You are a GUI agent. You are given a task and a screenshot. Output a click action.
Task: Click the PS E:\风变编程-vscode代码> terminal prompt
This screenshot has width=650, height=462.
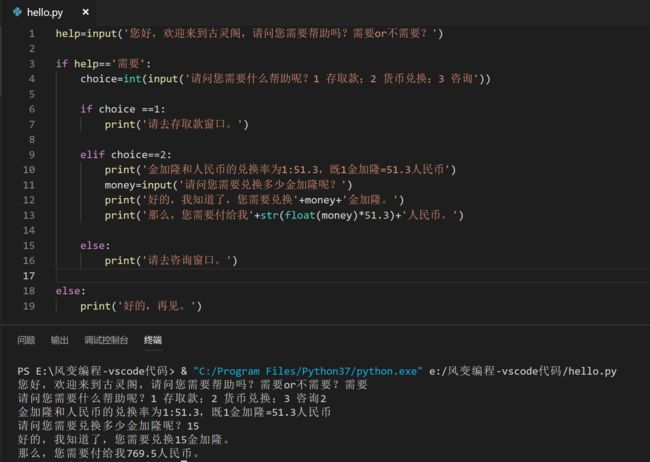[96, 371]
